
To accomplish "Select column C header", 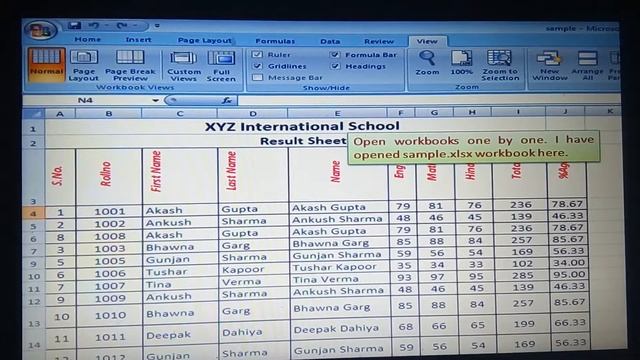I will click(x=180, y=114).
